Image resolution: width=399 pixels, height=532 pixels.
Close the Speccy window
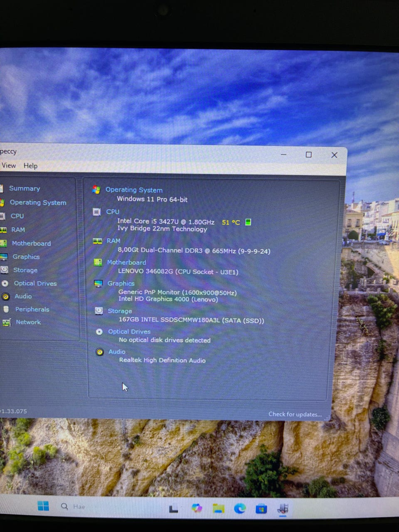point(334,155)
